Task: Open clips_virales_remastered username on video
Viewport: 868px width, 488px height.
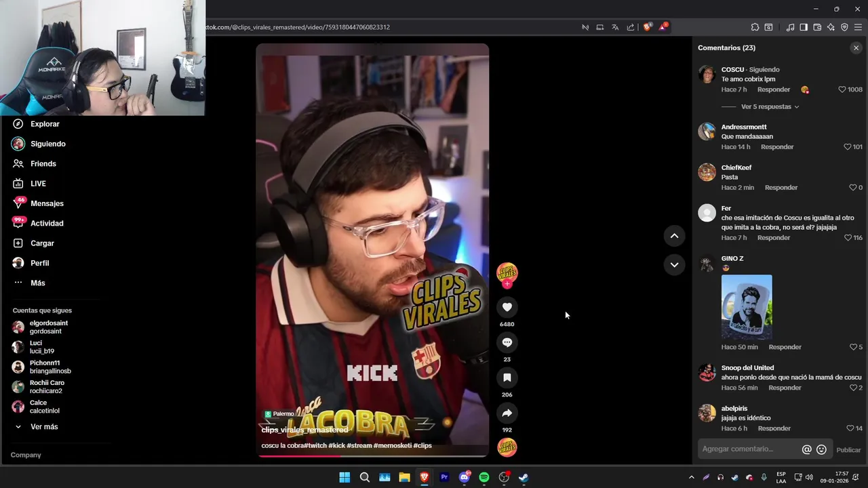Action: pos(304,430)
